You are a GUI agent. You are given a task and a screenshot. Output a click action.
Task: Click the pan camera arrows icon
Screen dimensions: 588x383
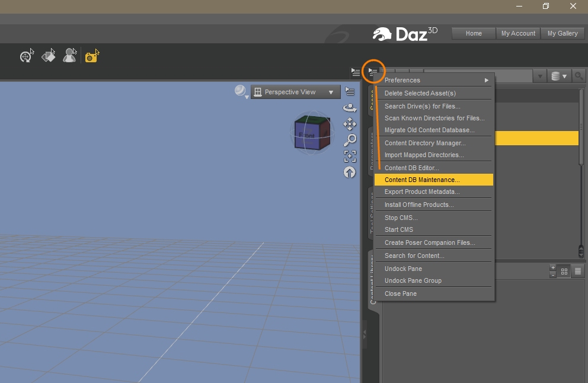pos(350,124)
